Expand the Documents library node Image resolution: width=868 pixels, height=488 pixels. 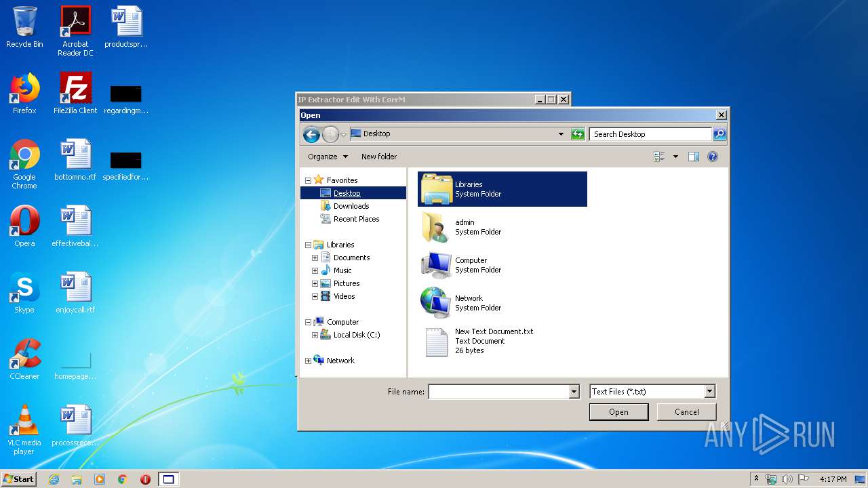coord(315,258)
